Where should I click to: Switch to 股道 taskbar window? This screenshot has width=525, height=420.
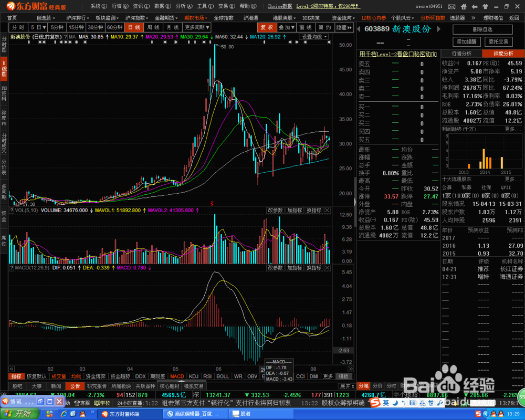[x=261, y=414]
